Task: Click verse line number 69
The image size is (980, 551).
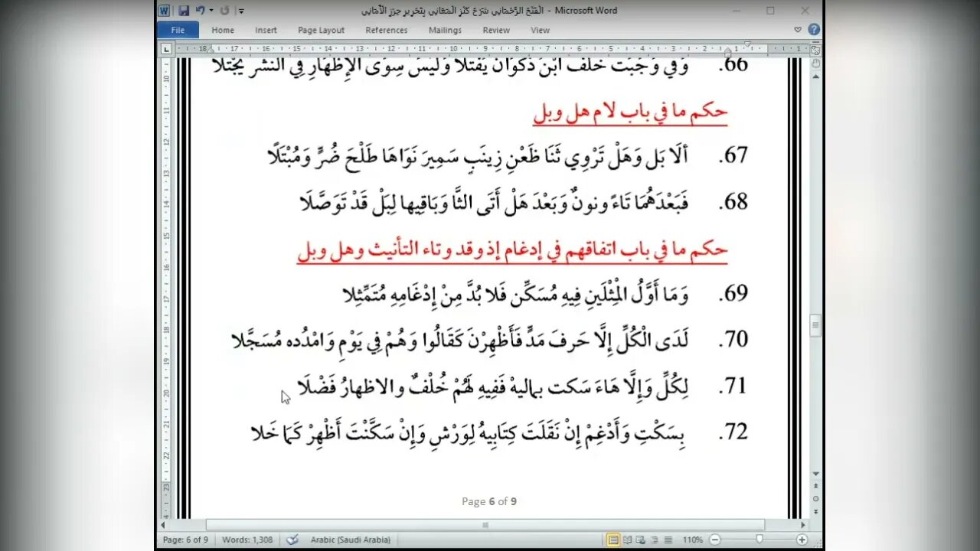Action: pyautogui.click(x=733, y=293)
